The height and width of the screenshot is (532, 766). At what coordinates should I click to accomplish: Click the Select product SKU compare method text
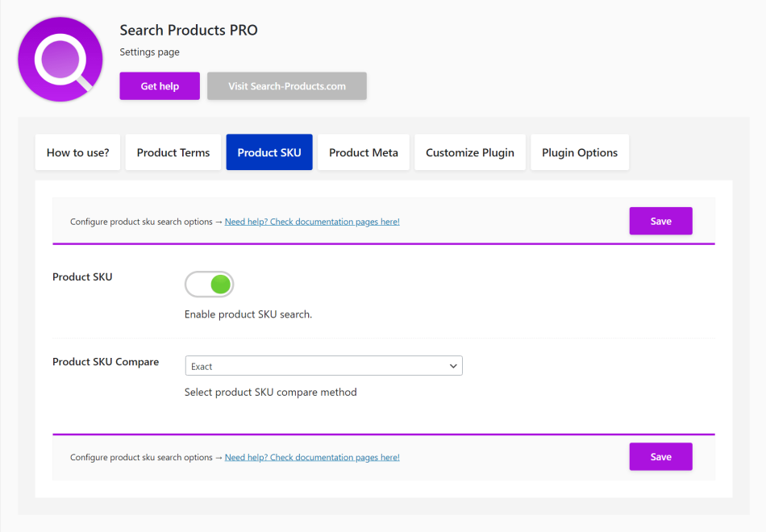(270, 393)
